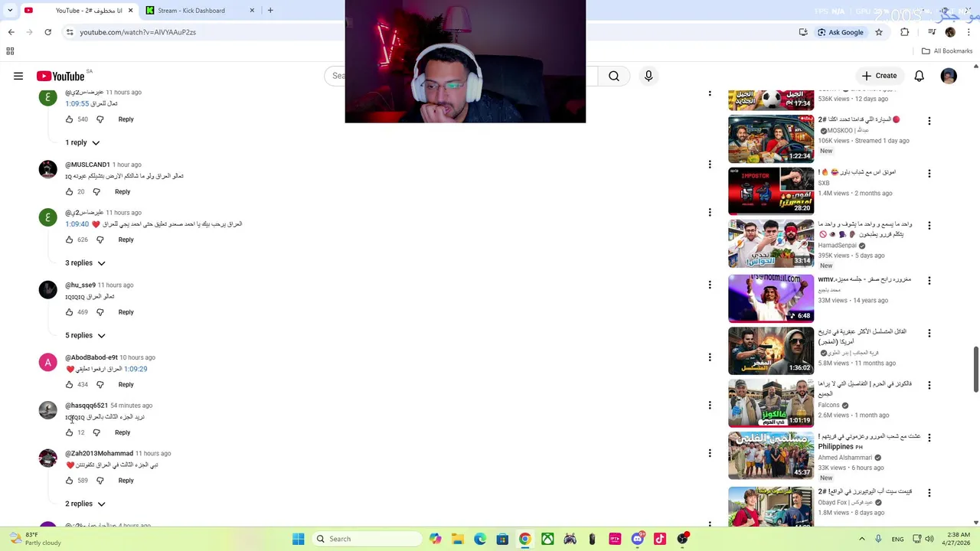Open Windows Start menu

299,539
